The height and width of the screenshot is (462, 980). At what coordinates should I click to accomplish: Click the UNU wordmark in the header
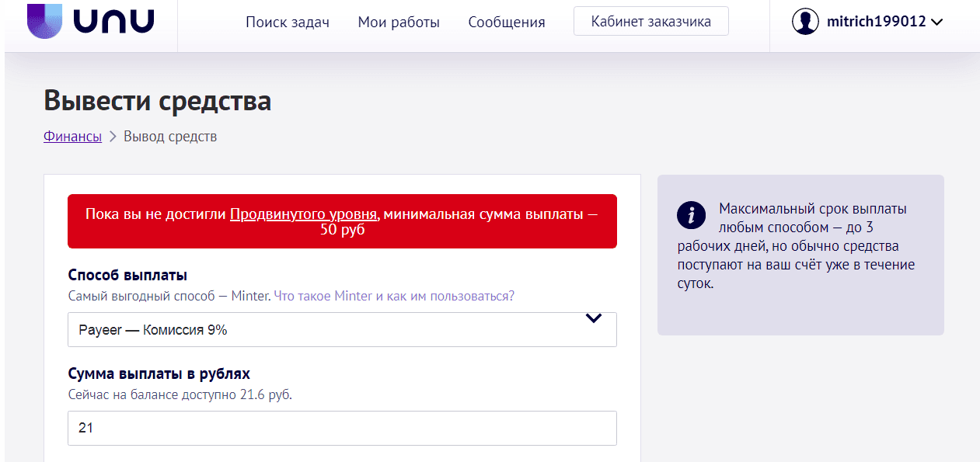pos(114,21)
